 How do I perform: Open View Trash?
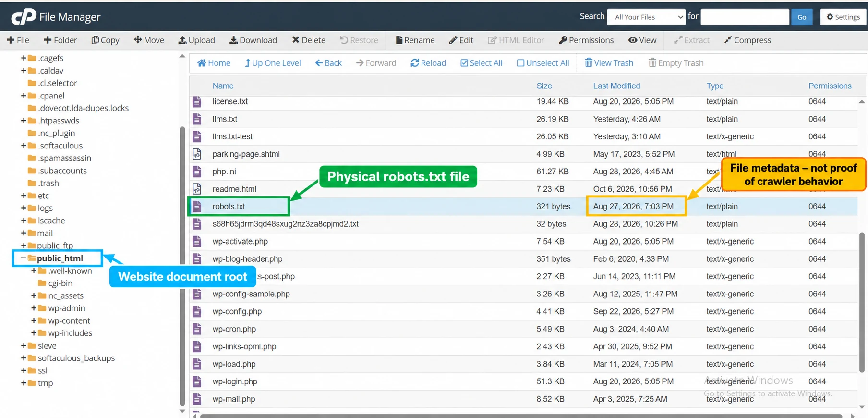point(609,63)
